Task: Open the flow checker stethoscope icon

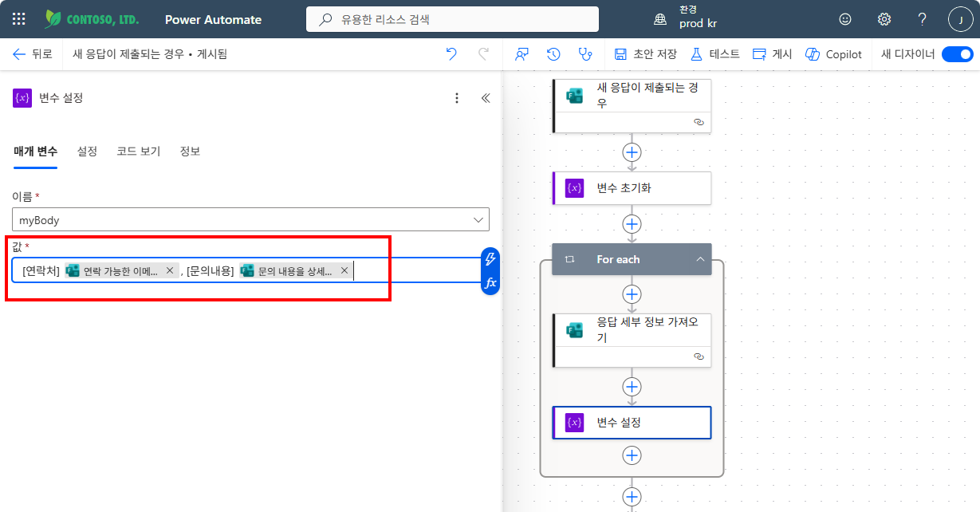Action: coord(585,54)
